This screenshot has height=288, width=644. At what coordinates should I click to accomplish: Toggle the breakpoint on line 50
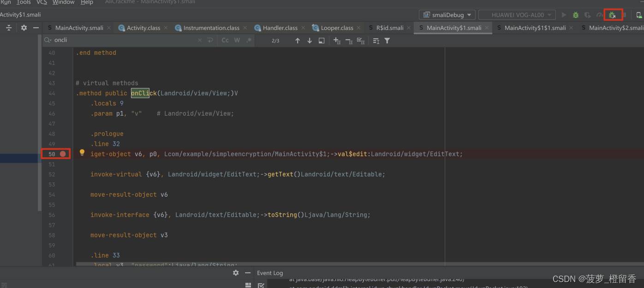coord(63,154)
